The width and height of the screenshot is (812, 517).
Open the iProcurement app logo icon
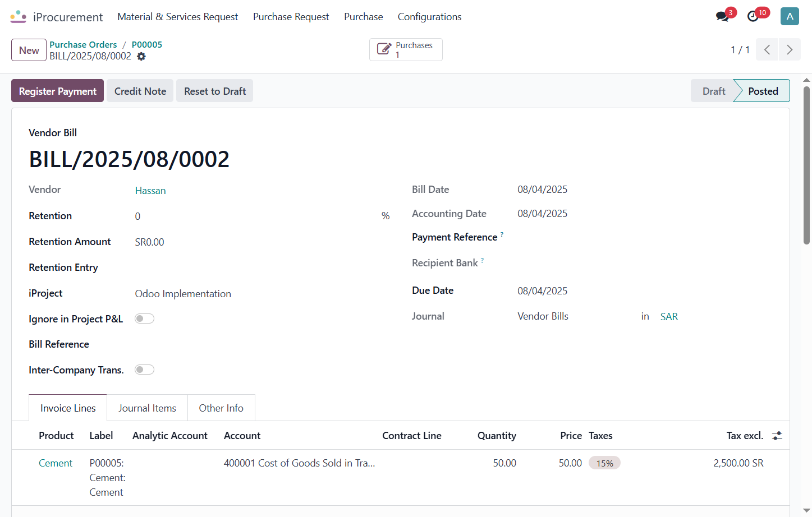(x=19, y=17)
